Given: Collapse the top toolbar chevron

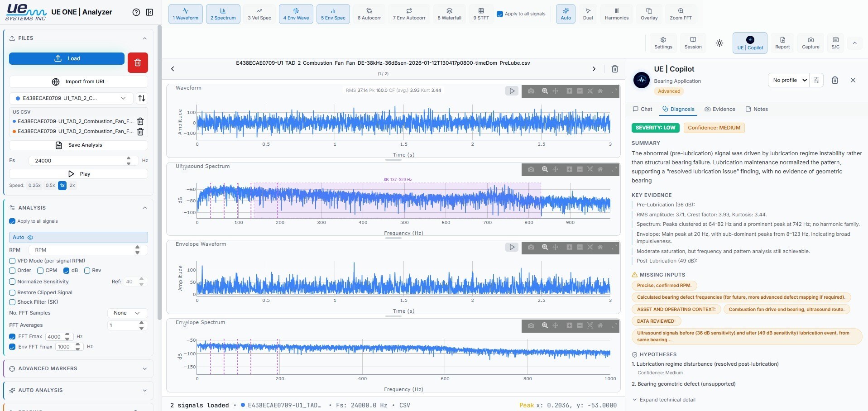Looking at the screenshot, I should [x=854, y=43].
